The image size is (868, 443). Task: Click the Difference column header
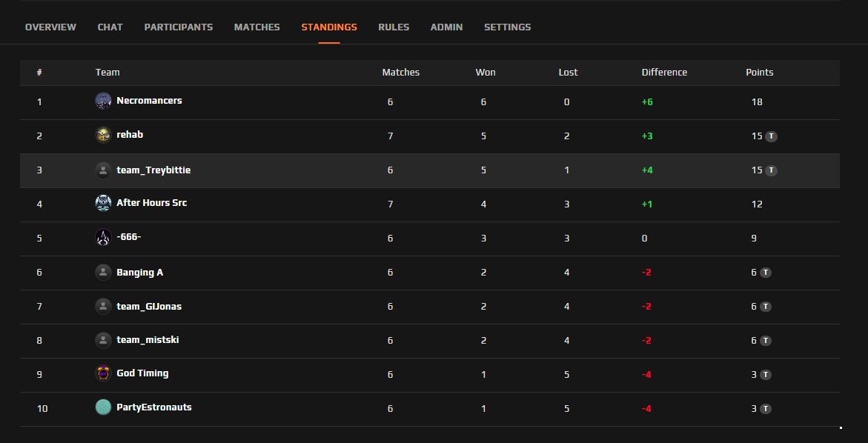[x=664, y=72]
